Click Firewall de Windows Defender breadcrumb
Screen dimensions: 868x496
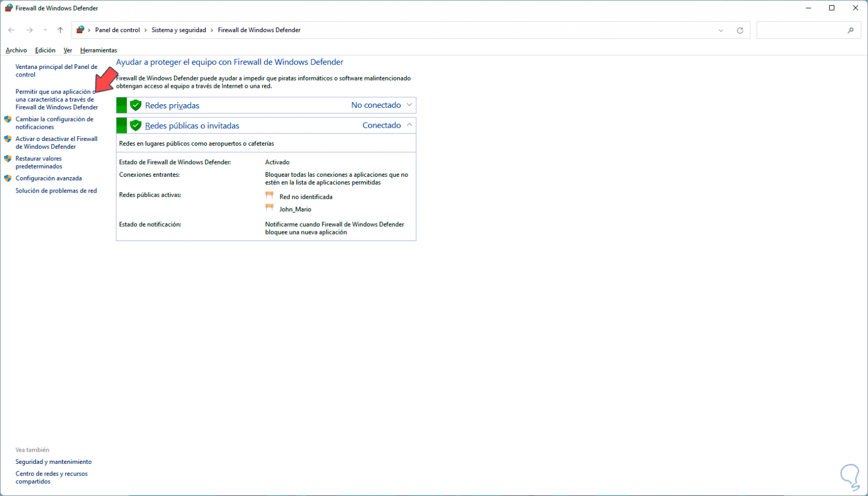tap(259, 30)
